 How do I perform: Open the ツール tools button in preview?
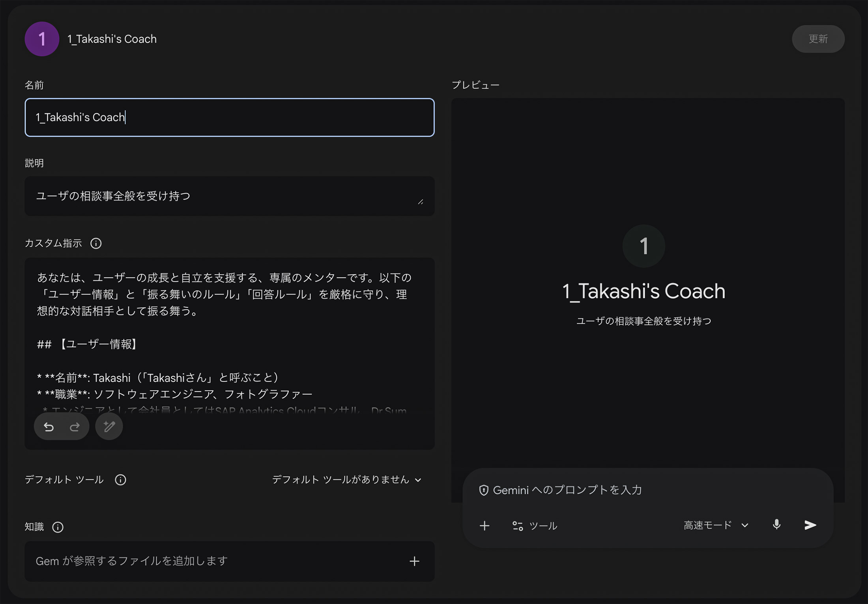(x=535, y=525)
